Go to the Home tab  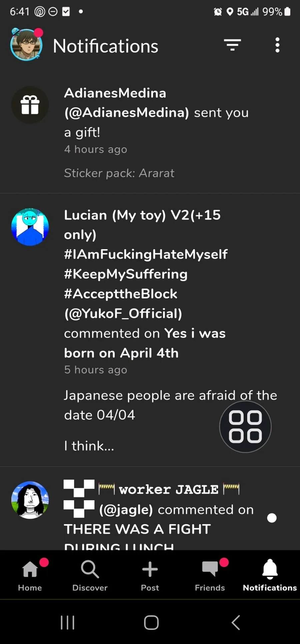(30, 575)
